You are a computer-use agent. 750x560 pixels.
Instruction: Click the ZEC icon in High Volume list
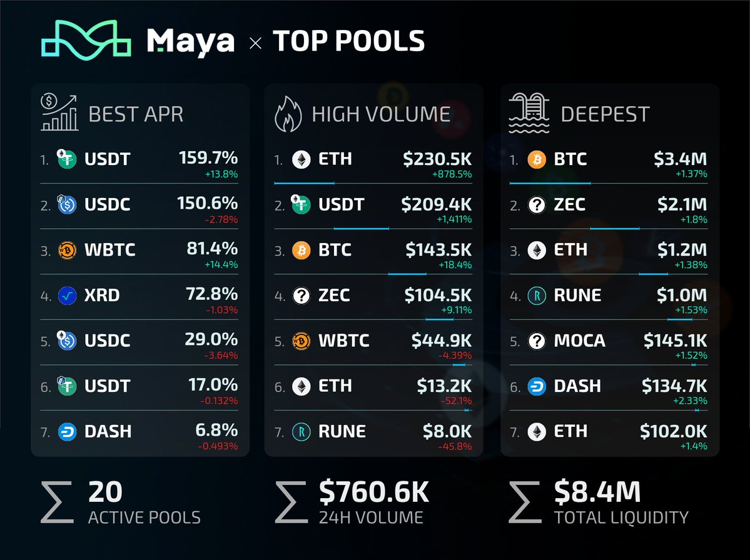tap(302, 295)
